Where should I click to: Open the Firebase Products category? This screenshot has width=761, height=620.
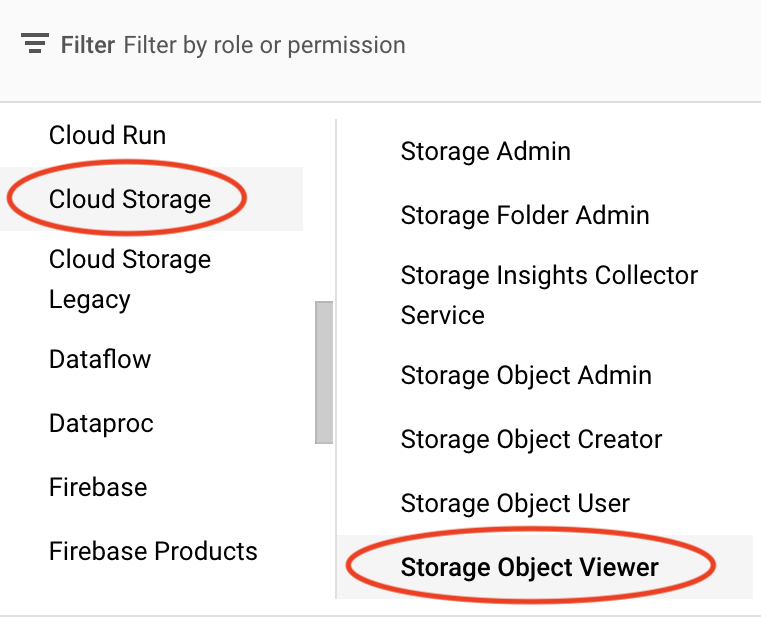[153, 551]
